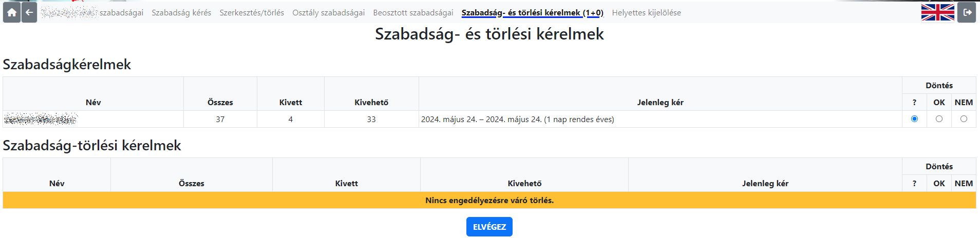Click the blurred employee name cell
This screenshot has height=238, width=980.
coord(93,119)
